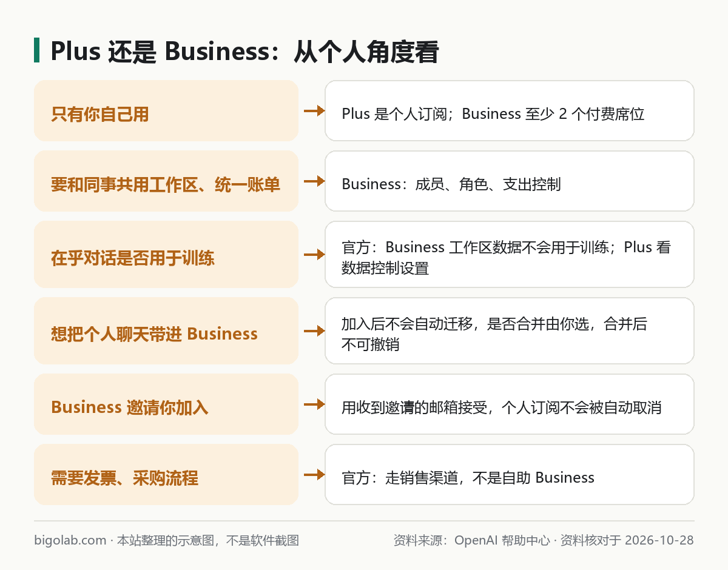The width and height of the screenshot is (728, 570).
Task: Click the '加入后不会自动迁移' answer box
Action: (510, 331)
